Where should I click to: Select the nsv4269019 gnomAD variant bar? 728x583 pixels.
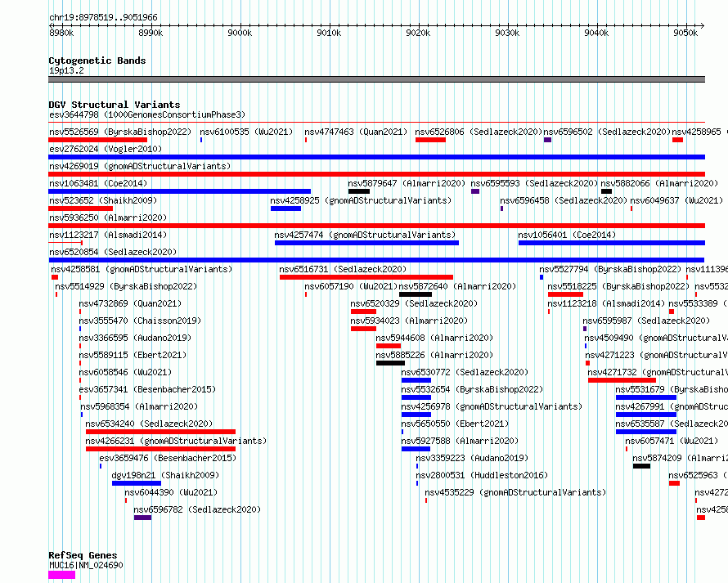click(x=376, y=174)
